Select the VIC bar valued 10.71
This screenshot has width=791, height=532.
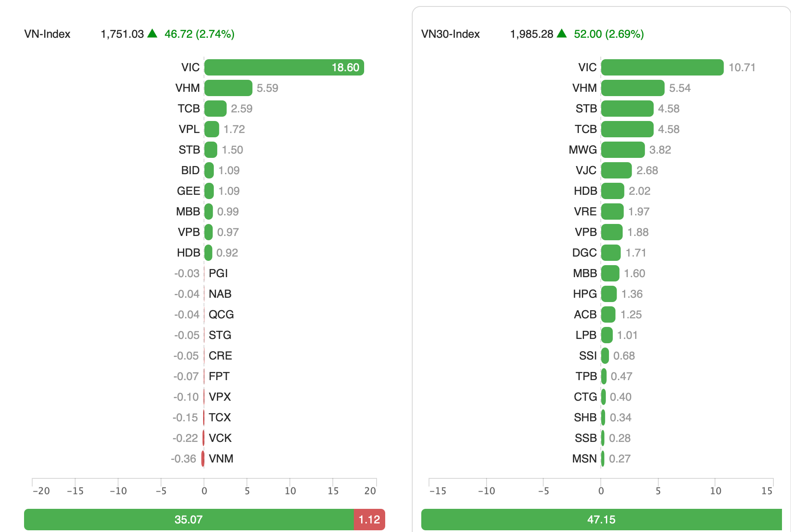click(x=662, y=67)
